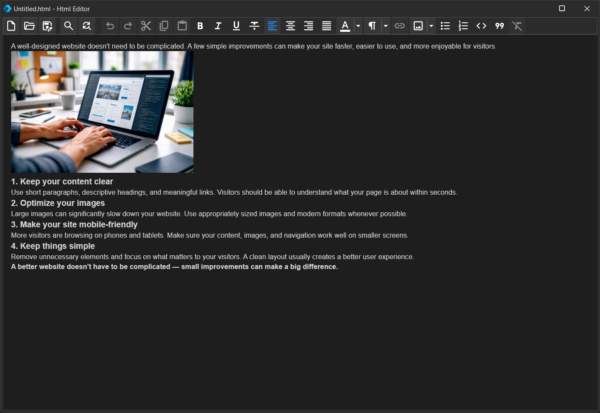Save the document with the Save As icon
This screenshot has height=413, width=600.
tap(47, 26)
